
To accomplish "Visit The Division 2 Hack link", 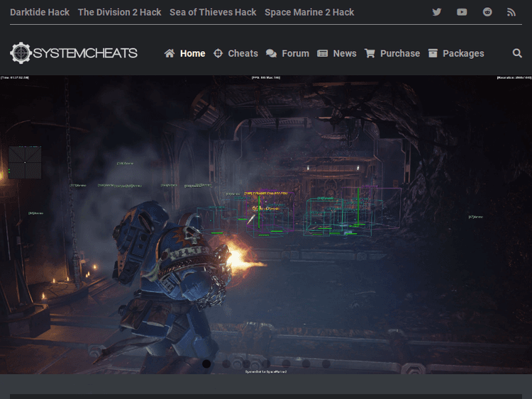I will click(119, 12).
